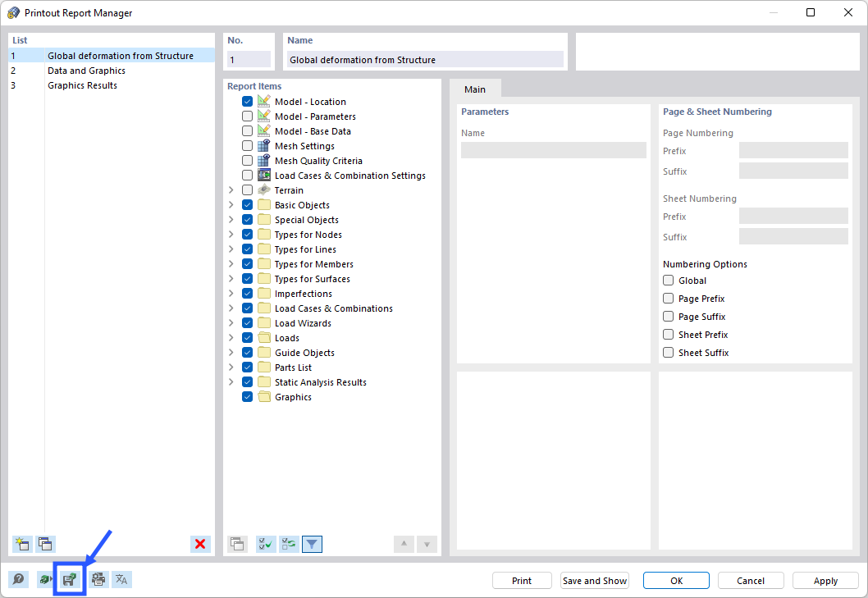Click the Save and Show button
This screenshot has height=598, width=868.
[x=594, y=580]
